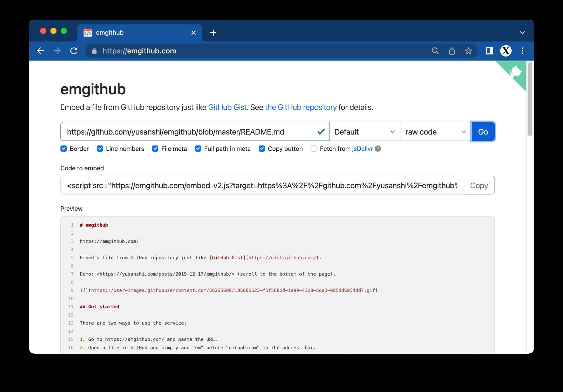Open the raw code display dropdown

[x=435, y=132]
